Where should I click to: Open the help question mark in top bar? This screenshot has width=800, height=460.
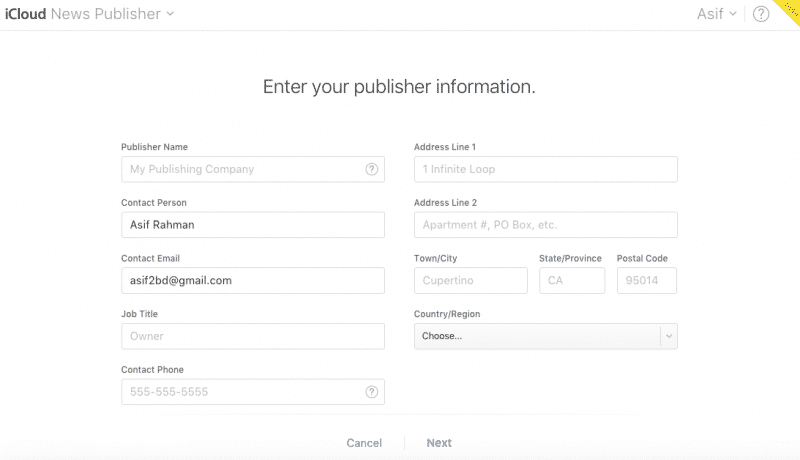pyautogui.click(x=761, y=14)
